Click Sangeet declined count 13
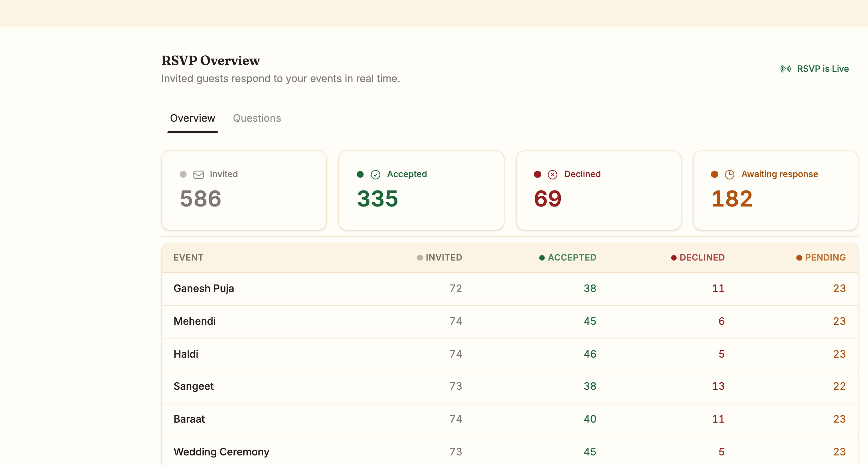Image resolution: width=868 pixels, height=465 pixels. click(x=718, y=386)
